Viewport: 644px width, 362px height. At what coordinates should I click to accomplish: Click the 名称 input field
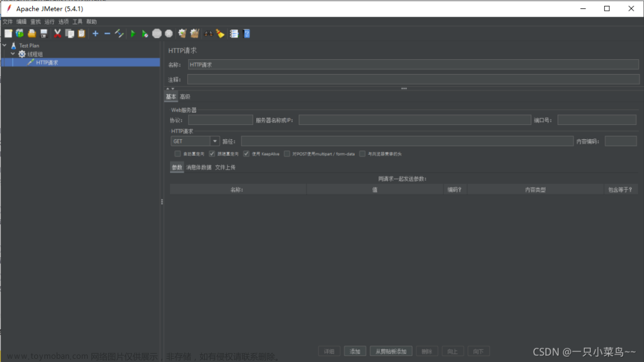[x=413, y=64]
